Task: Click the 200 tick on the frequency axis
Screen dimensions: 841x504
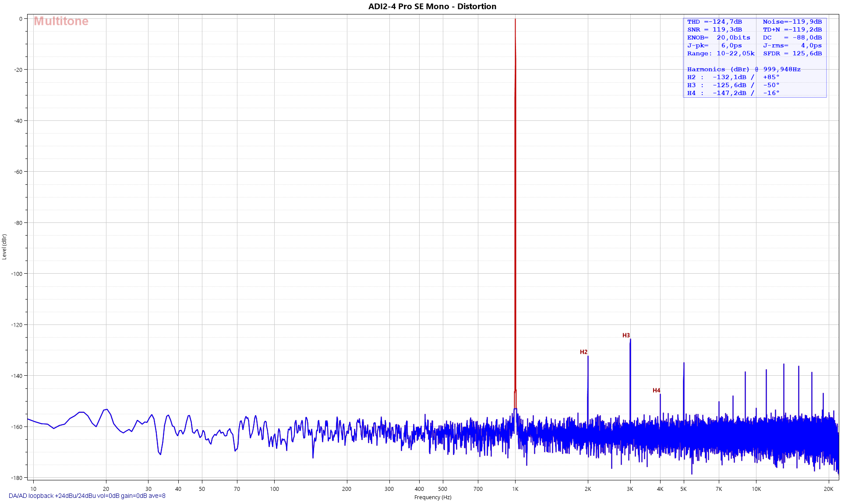Action: 346,489
